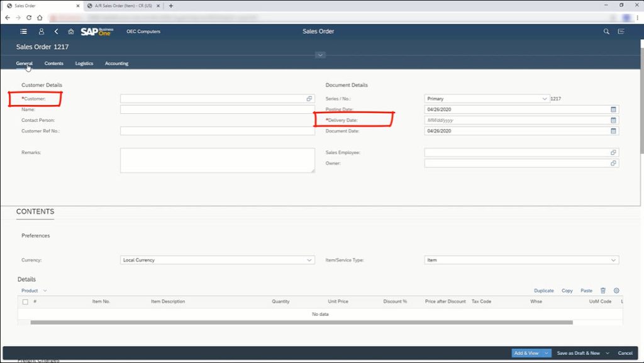The width and height of the screenshot is (644, 363).
Task: Click the OEC Computers company name
Action: 143,31
